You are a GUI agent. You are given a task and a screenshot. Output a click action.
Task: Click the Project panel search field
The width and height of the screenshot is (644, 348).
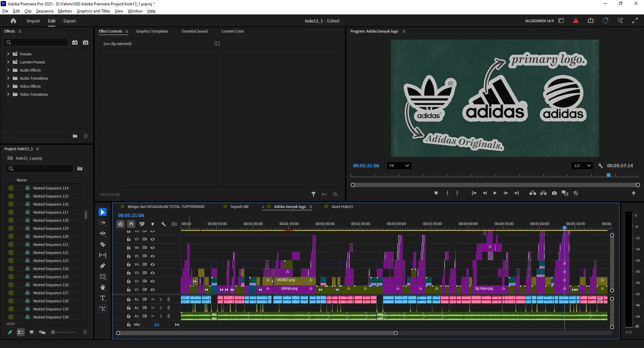[x=40, y=169]
